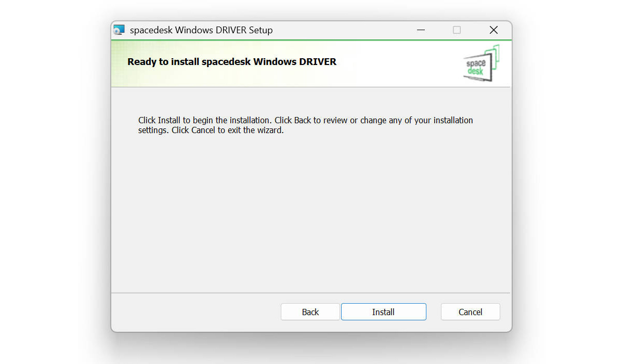Click the first line of the instruction paragraph
The width and height of the screenshot is (624, 364).
click(x=305, y=120)
